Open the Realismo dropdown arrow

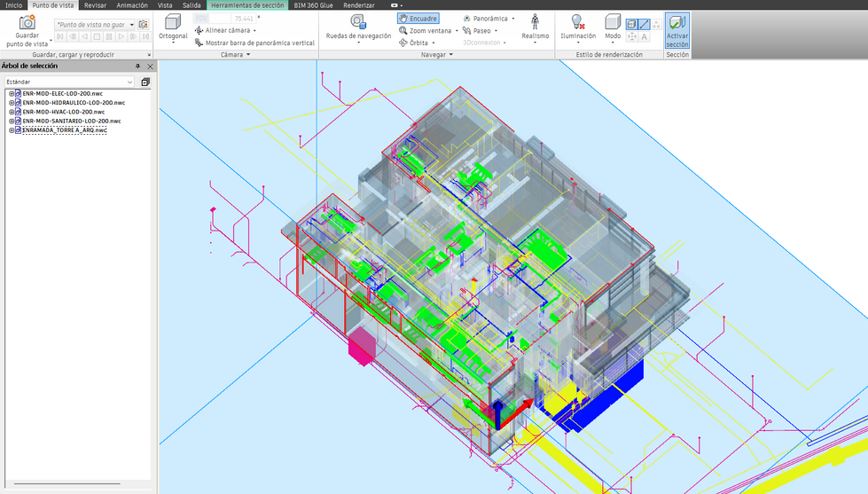tap(535, 43)
